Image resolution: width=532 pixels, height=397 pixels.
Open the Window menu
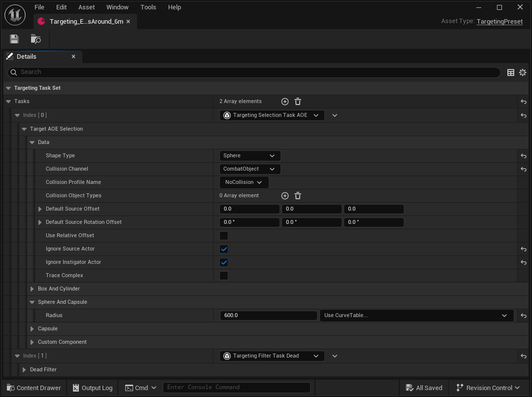(x=117, y=7)
